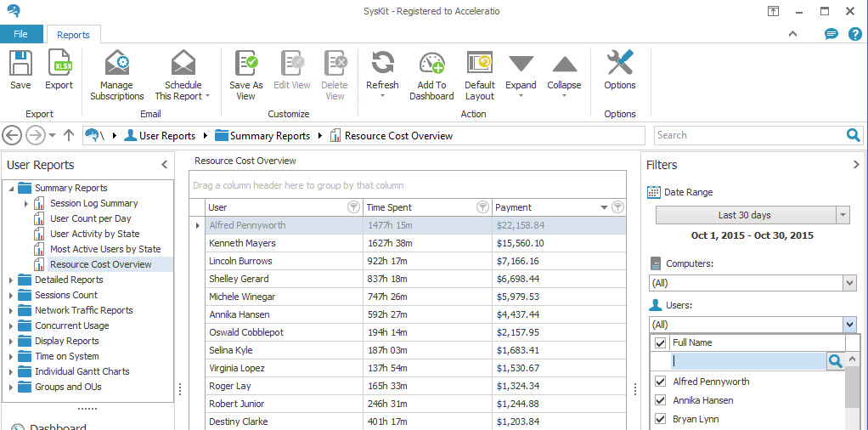Viewport: 868px width, 430px height.
Task: Select the Reports ribbon tab
Action: 74,35
